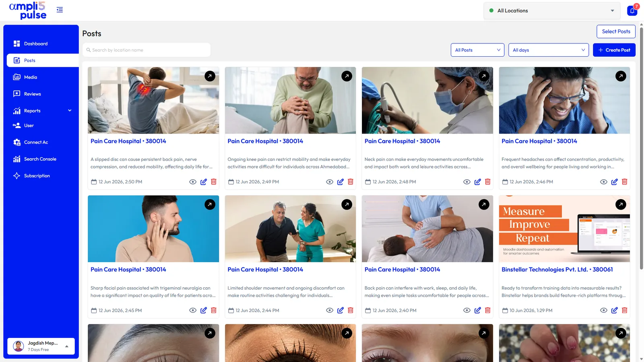
Task: Open external link on headaches post
Action: [621, 76]
